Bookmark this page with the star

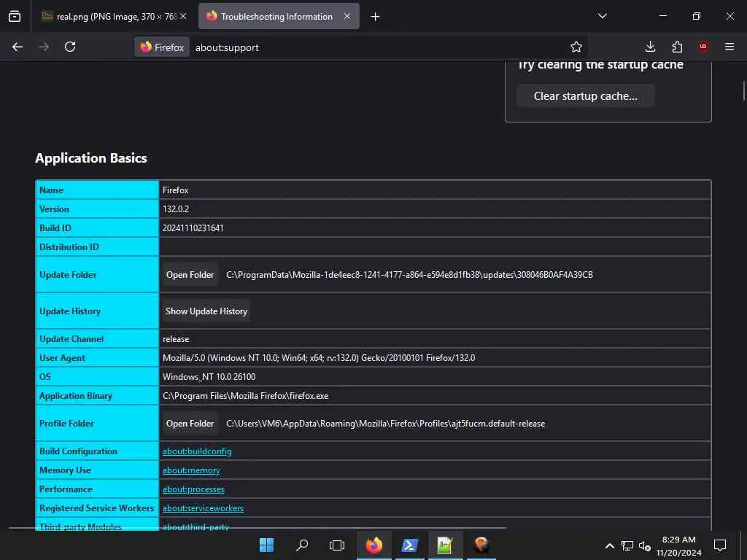[576, 47]
